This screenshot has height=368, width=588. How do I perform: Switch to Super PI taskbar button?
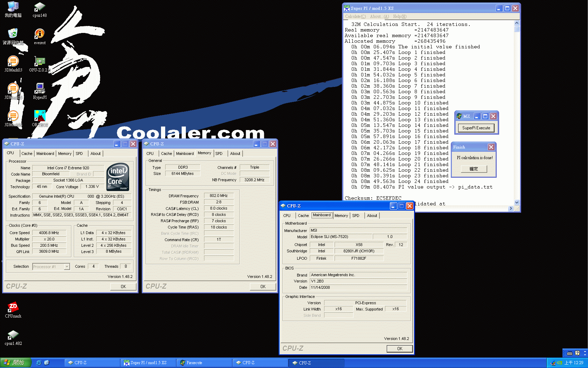coord(148,363)
